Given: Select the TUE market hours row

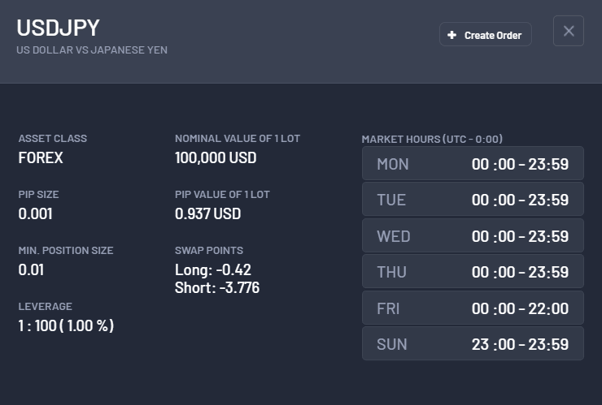Looking at the screenshot, I should click(472, 200).
